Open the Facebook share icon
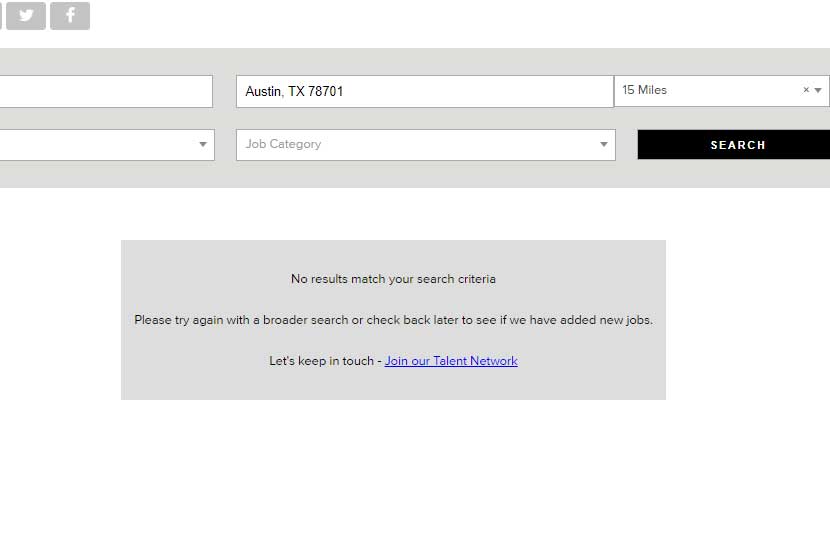The image size is (830, 533). (70, 15)
